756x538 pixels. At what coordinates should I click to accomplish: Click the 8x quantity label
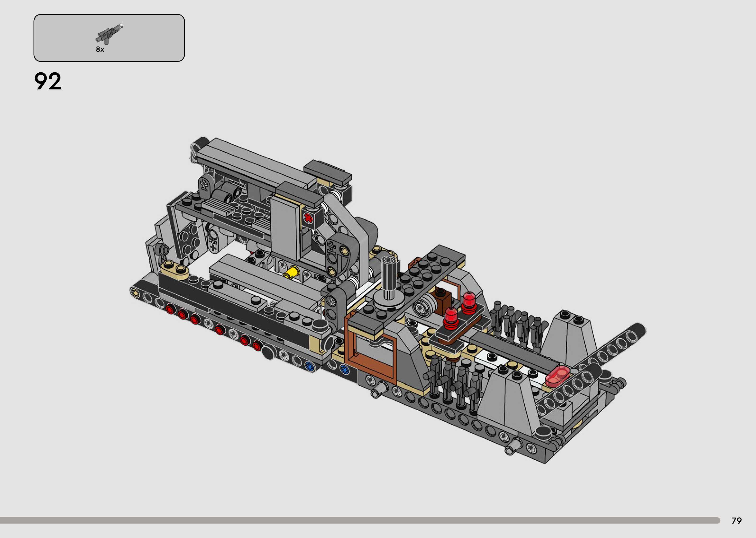click(100, 49)
